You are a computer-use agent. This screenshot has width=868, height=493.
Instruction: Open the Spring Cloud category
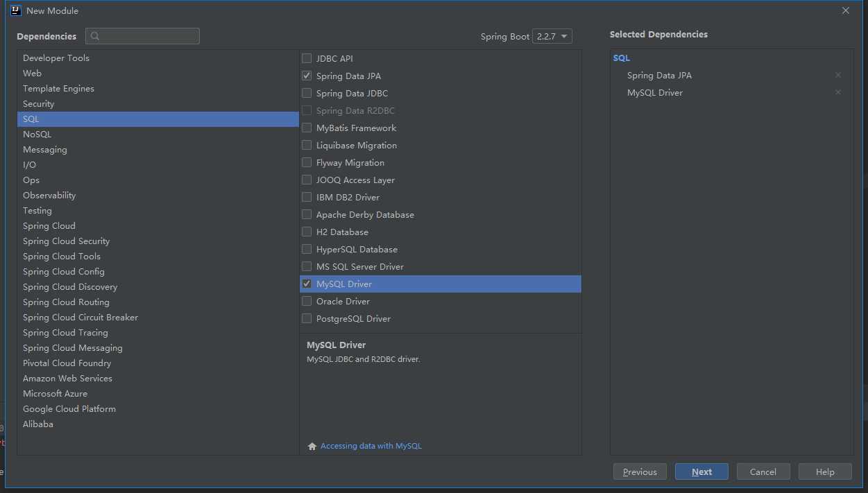[x=158, y=226]
